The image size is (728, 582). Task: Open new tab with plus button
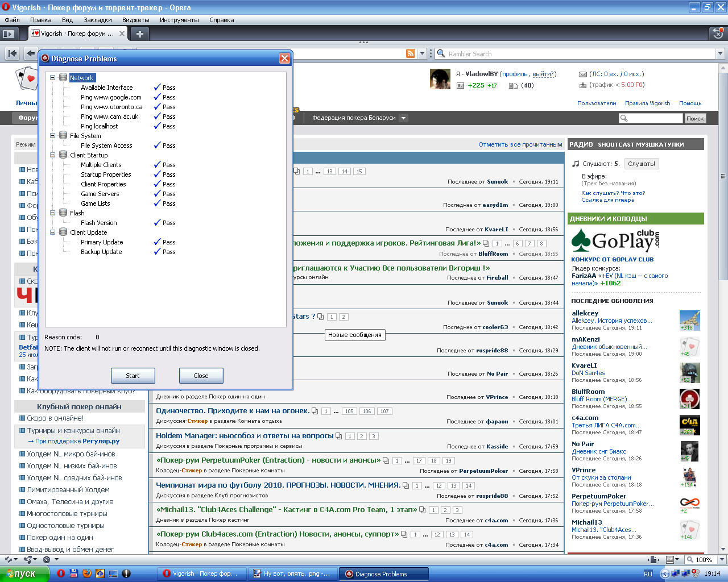[139, 34]
